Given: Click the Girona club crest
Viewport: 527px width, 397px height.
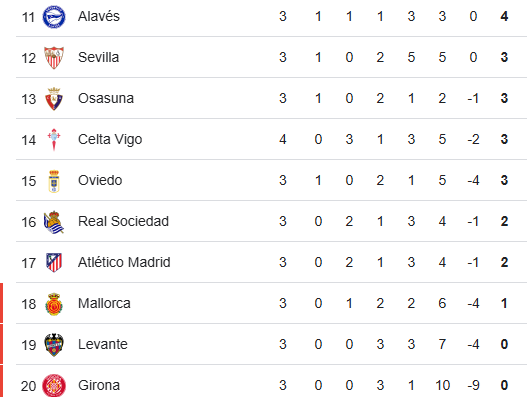Looking at the screenshot, I should pyautogui.click(x=54, y=386).
